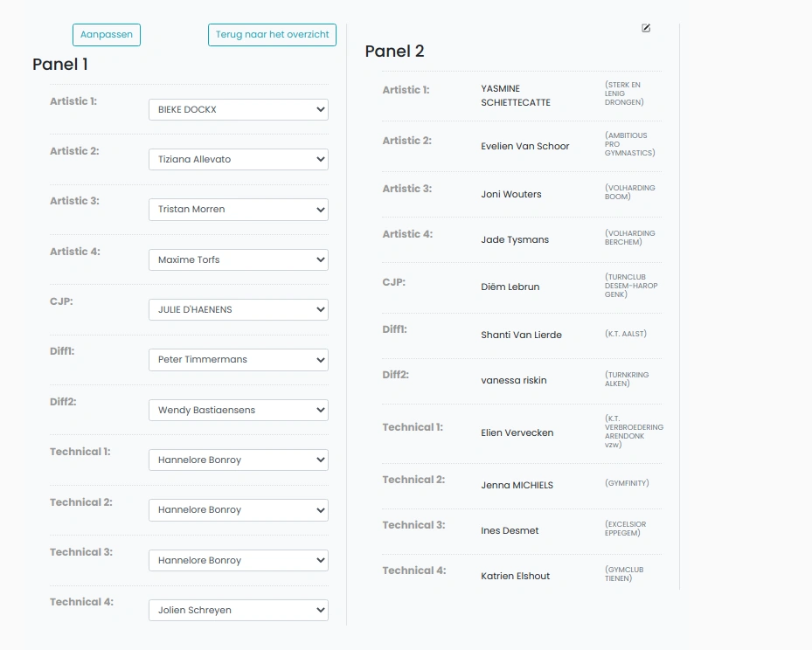
Task: Open Diff2 dropdown showing Wendy Bastiaensens
Action: point(239,410)
